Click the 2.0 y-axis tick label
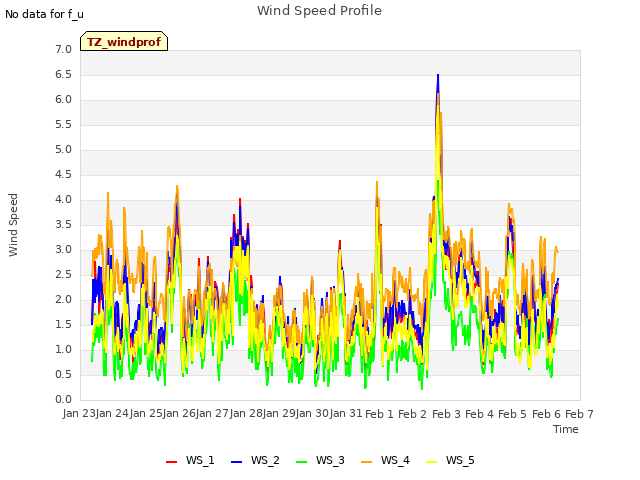This screenshot has width=640, height=480. 63,300
